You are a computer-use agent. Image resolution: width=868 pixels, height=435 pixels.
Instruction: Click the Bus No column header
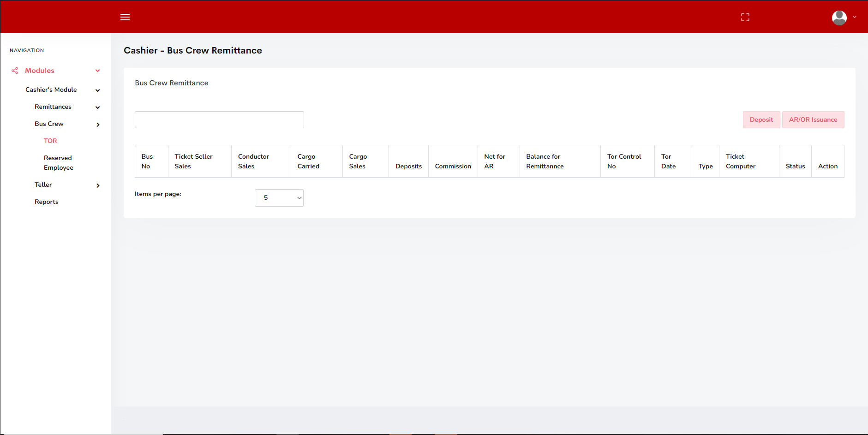147,161
